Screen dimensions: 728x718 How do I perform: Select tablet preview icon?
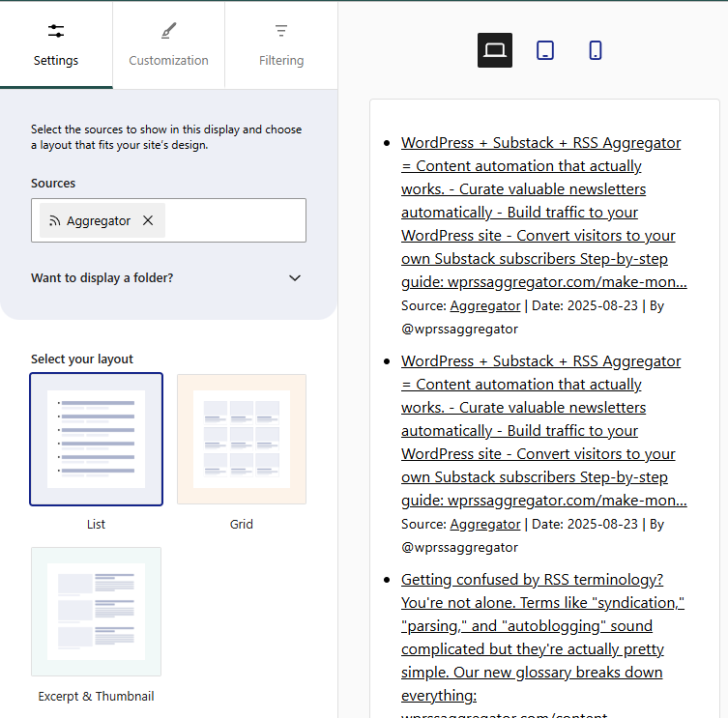545,50
